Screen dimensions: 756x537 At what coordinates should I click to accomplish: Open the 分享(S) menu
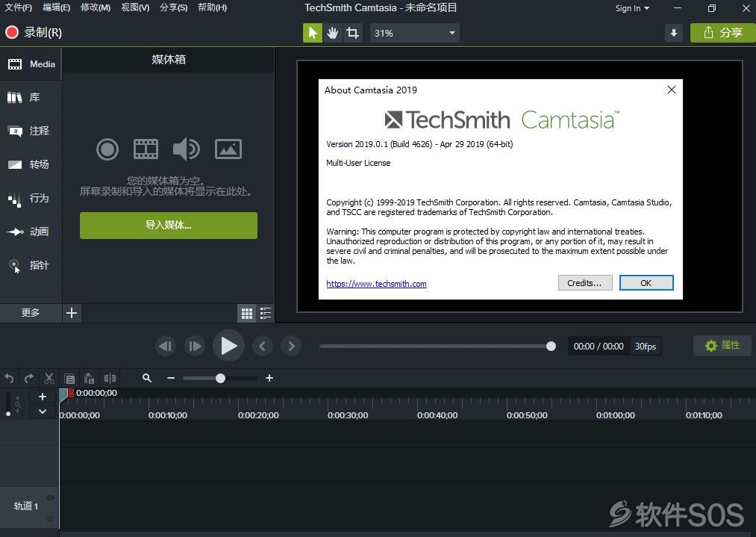click(x=174, y=7)
